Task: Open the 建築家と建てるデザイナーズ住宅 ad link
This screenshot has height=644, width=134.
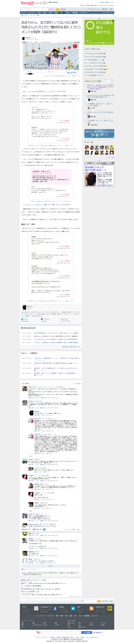Action: (x=33, y=580)
